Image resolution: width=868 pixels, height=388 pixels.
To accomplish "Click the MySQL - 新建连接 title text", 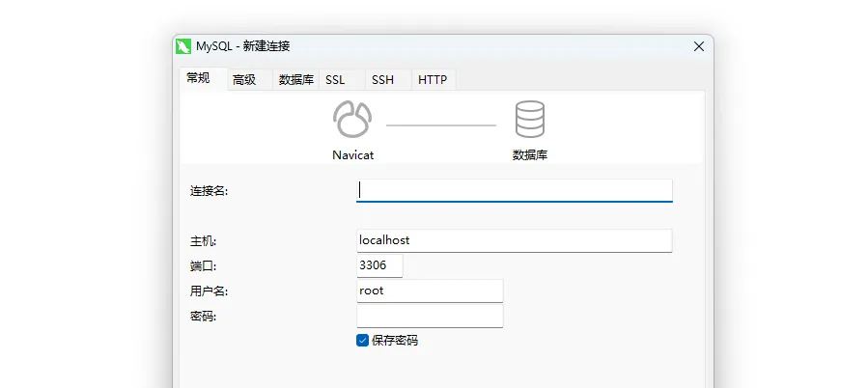I will coord(243,46).
